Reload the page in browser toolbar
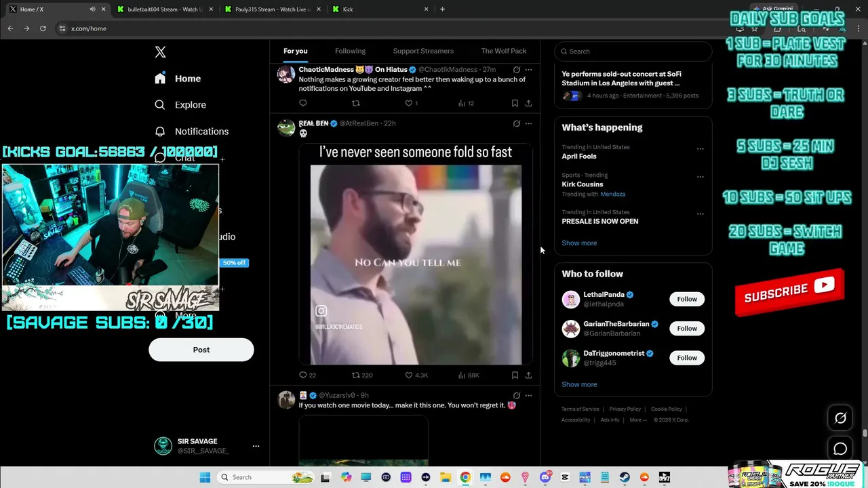The height and width of the screenshot is (488, 868). (43, 28)
